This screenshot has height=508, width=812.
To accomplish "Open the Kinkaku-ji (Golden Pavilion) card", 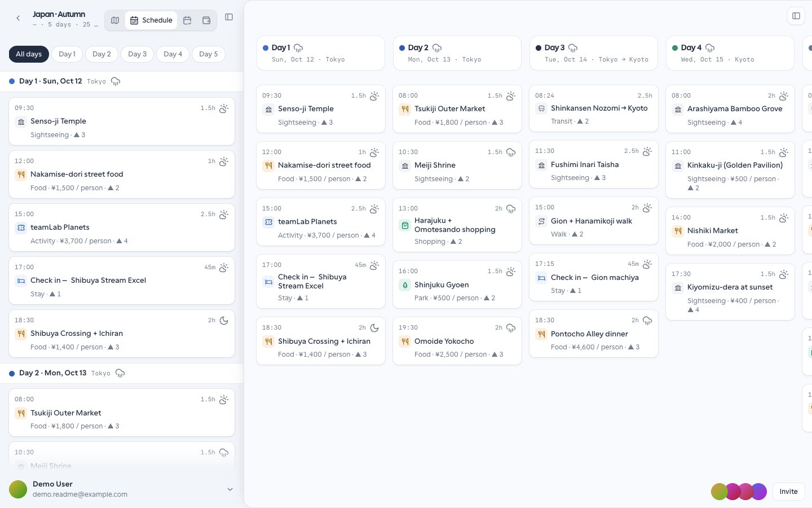I will pyautogui.click(x=730, y=170).
